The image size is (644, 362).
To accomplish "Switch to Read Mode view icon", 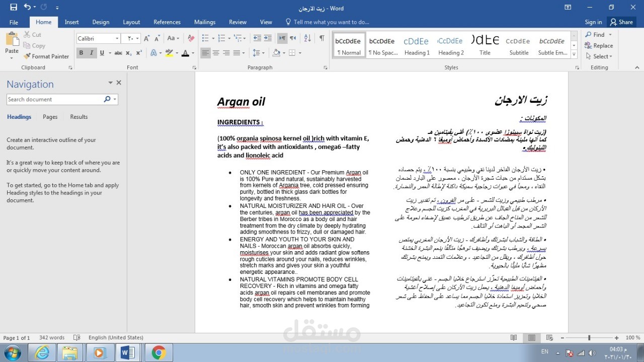I will pos(514,337).
